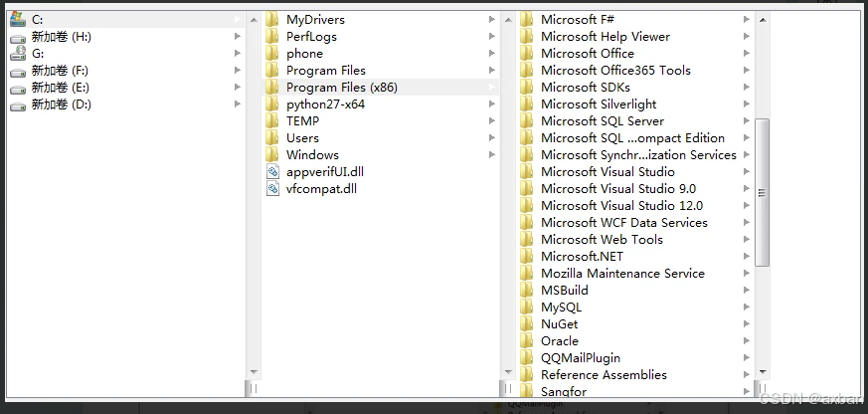
Task: Click the phone folder icon
Action: (271, 53)
